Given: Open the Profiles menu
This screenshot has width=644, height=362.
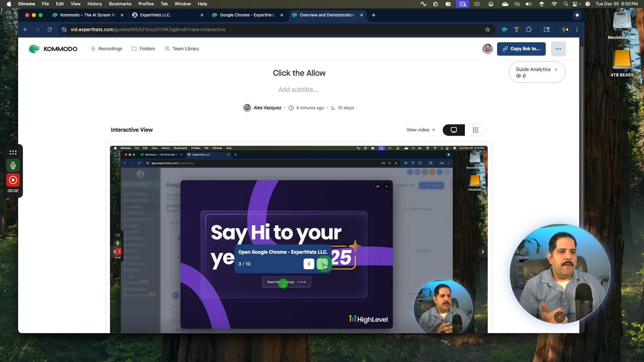Looking at the screenshot, I should tap(146, 4).
